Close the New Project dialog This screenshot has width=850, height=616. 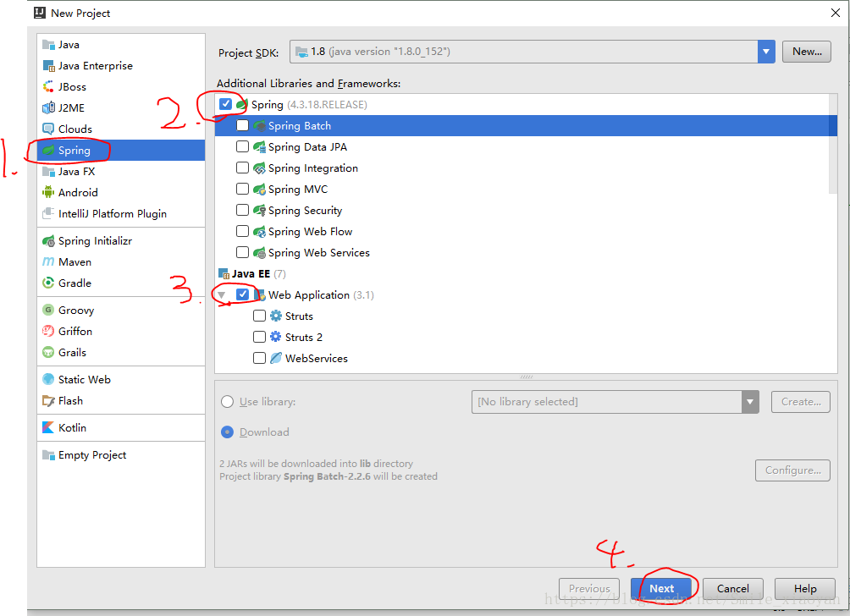pos(836,13)
